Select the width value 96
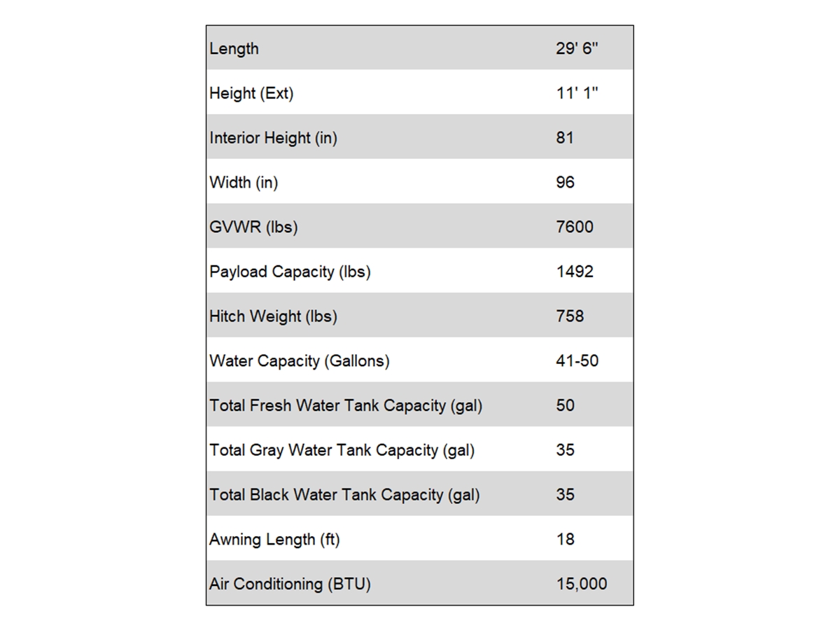The width and height of the screenshot is (840, 630). 565,183
